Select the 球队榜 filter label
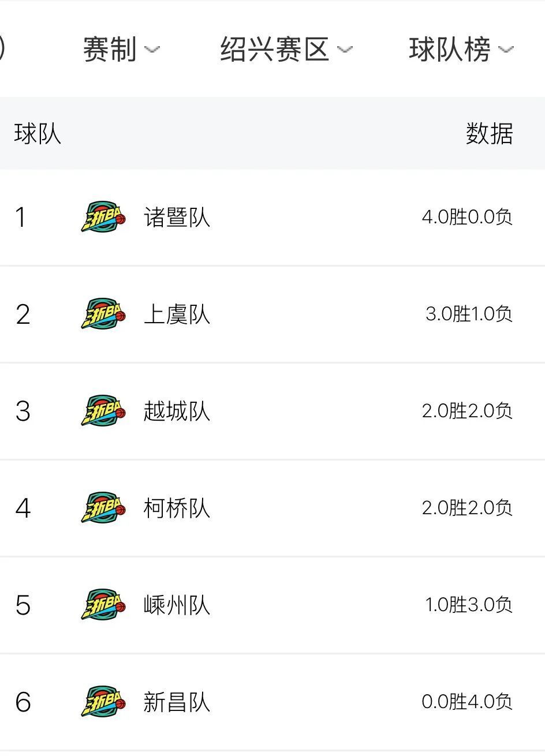Screen dimensions: 545x756 click(450, 49)
